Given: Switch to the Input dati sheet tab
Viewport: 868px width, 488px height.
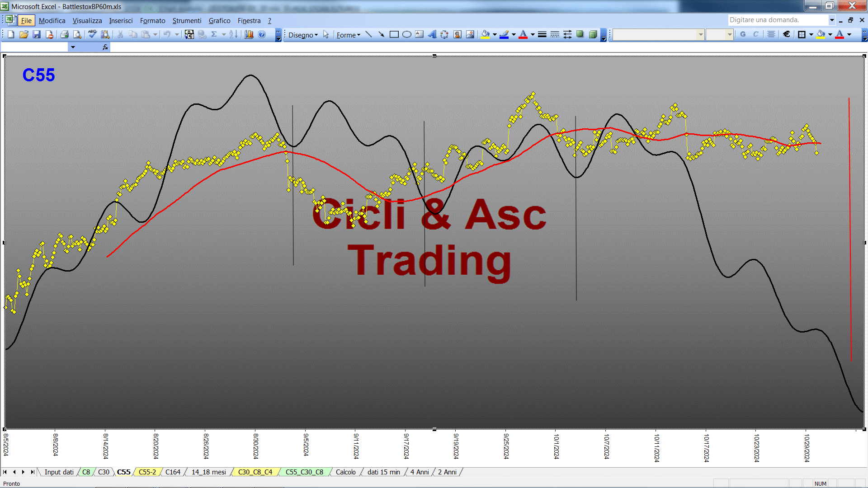Looking at the screenshot, I should (x=59, y=472).
